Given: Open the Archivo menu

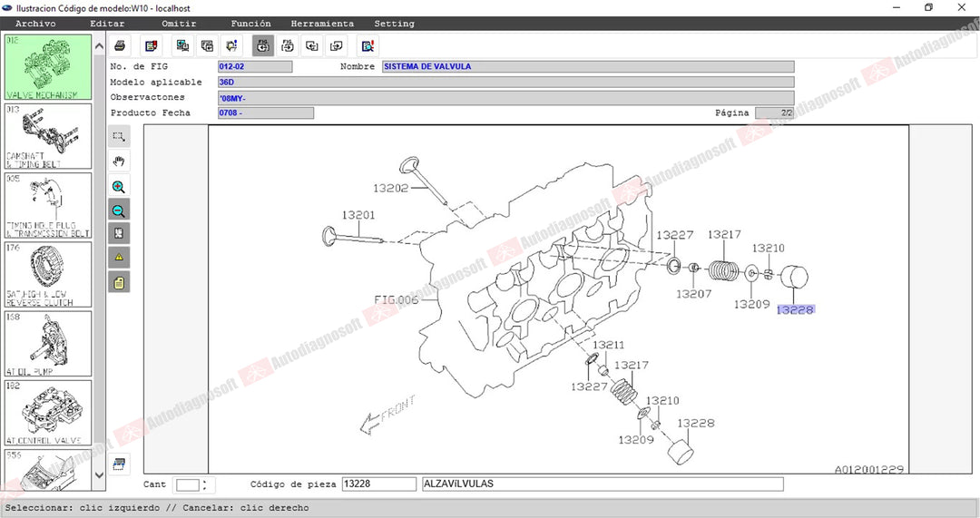Looking at the screenshot, I should (35, 24).
